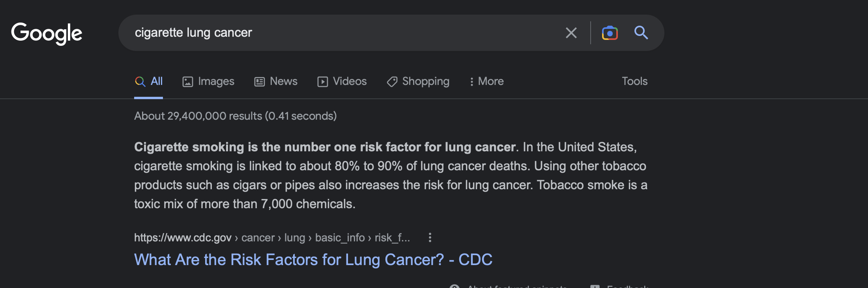The image size is (868, 288).
Task: Go to the Google logo homepage
Action: (x=47, y=33)
